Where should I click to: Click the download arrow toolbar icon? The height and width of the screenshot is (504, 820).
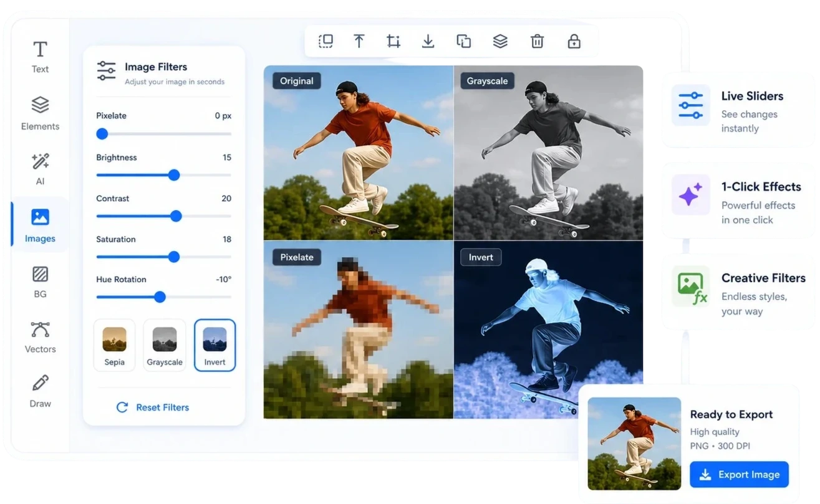coord(428,42)
